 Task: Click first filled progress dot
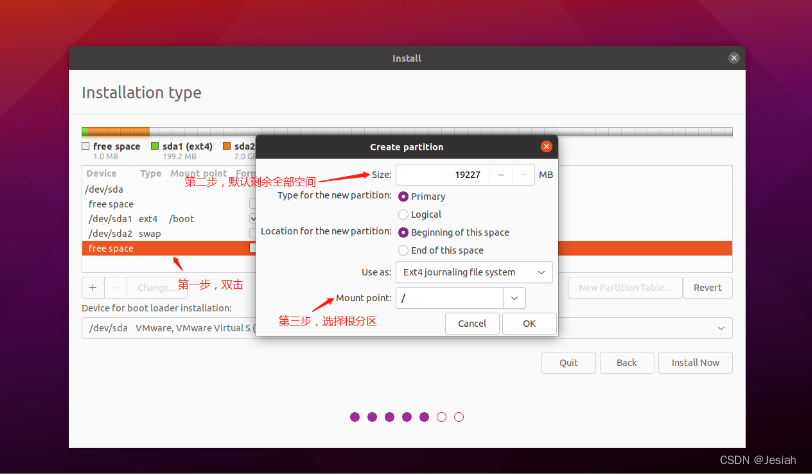click(355, 417)
